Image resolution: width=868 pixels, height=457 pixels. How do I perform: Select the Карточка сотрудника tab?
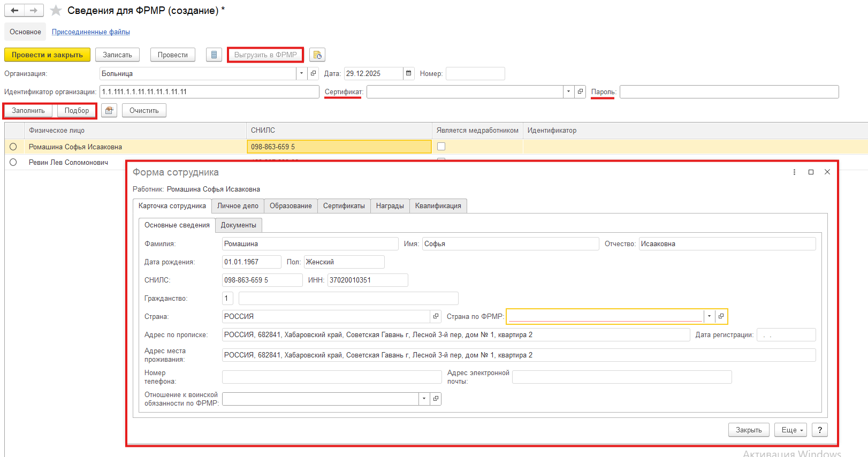point(172,206)
